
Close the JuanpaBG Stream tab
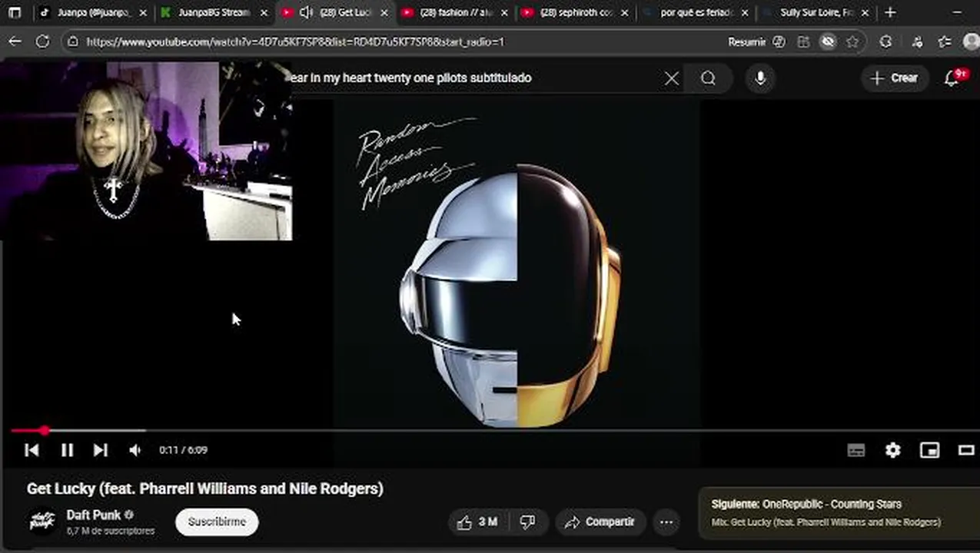click(264, 12)
